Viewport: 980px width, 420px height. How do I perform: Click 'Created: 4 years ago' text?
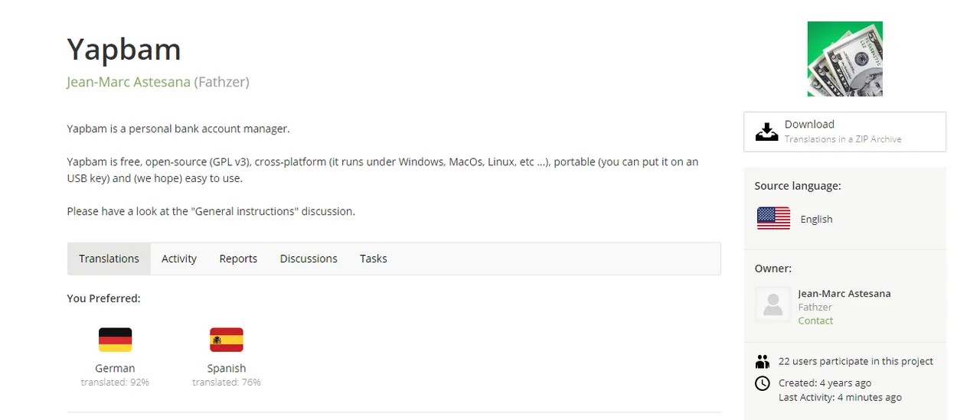825,383
